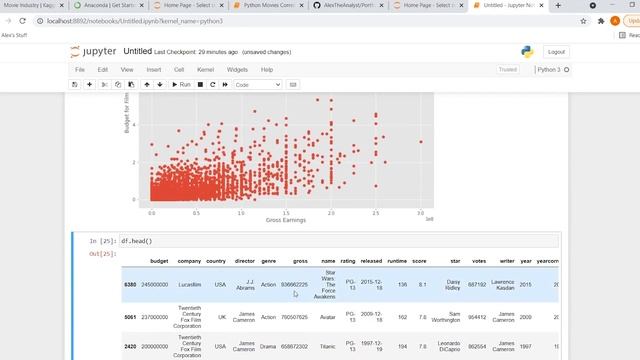Click the browser address bar URL

click(135, 21)
